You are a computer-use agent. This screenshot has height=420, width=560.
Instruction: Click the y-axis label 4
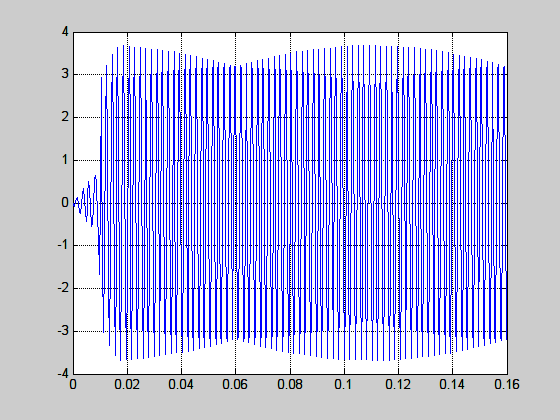click(65, 32)
